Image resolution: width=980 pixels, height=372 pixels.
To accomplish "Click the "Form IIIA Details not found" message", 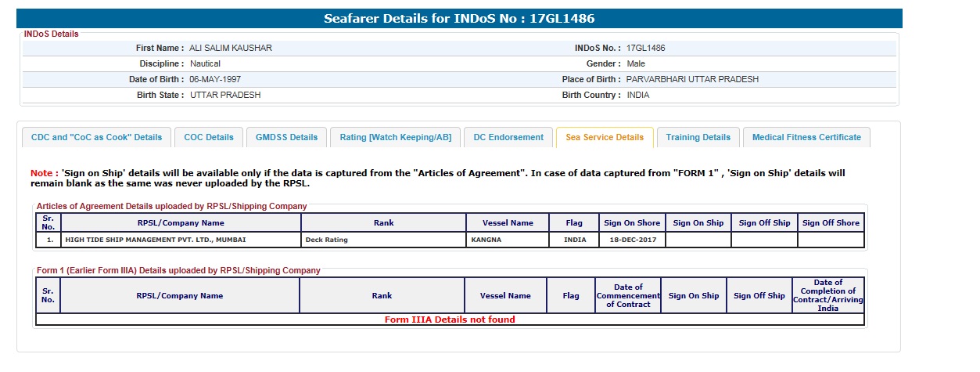I will tap(450, 320).
